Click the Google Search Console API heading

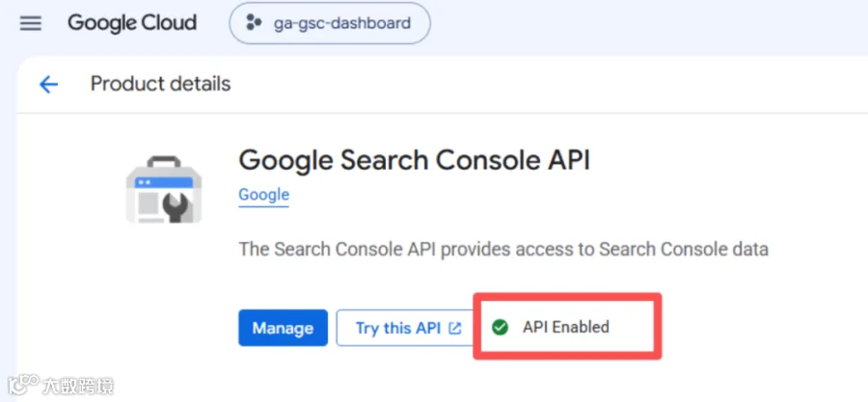point(414,161)
